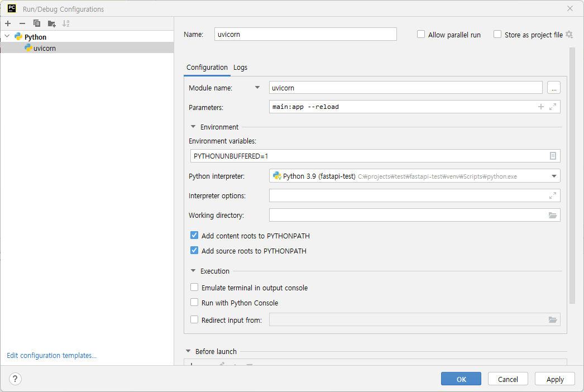Browse for working directory folder

tap(553, 216)
